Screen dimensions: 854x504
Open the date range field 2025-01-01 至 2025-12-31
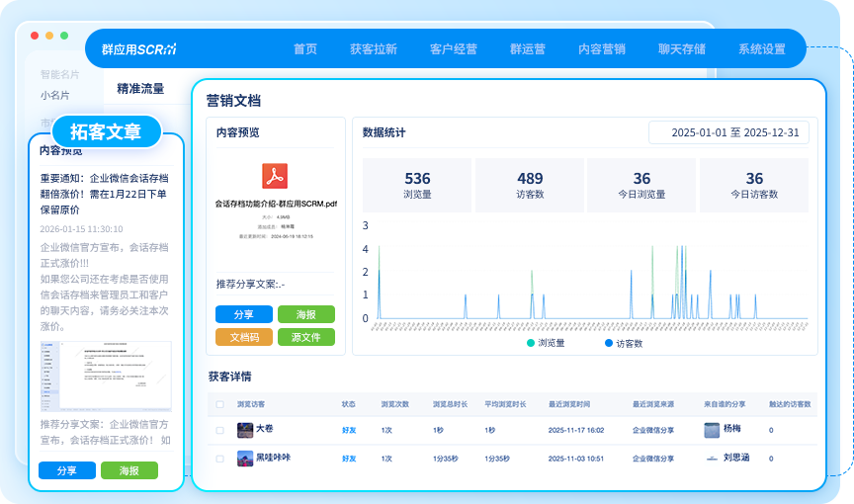coord(728,132)
